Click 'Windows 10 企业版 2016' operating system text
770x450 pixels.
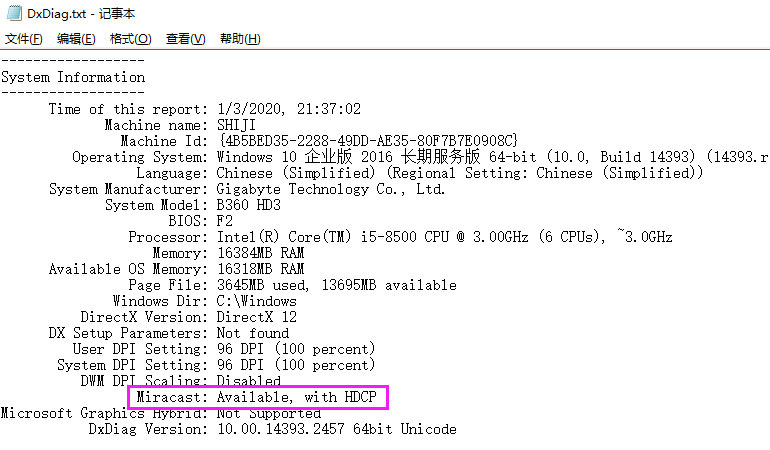click(x=304, y=157)
